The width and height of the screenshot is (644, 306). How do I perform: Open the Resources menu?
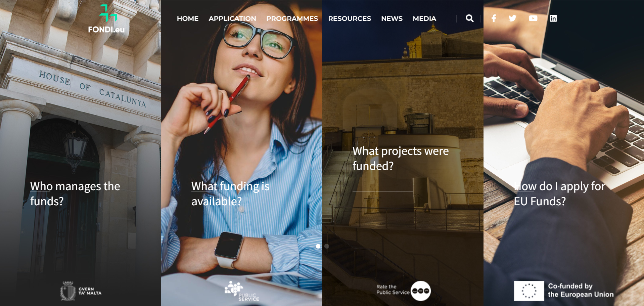point(350,18)
